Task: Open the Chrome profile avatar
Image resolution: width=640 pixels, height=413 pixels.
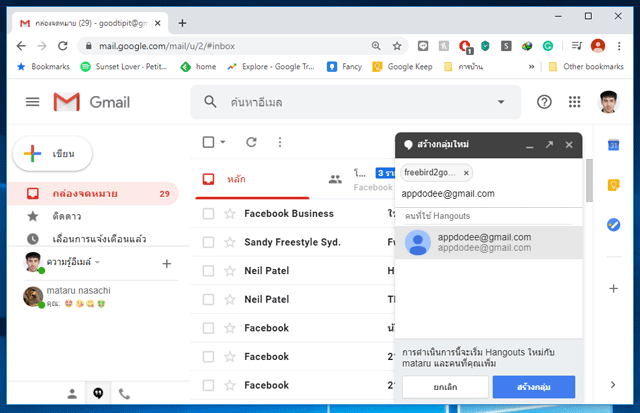Action: click(x=598, y=46)
